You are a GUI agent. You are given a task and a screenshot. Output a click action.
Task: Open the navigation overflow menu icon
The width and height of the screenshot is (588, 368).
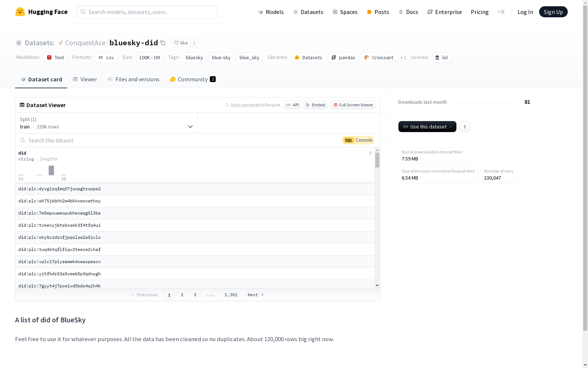point(501,12)
